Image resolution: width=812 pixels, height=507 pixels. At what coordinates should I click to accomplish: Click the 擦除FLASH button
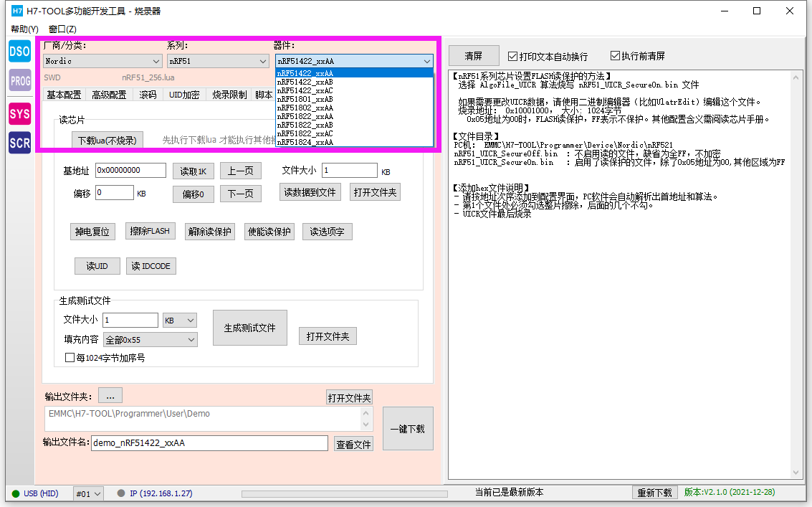tap(150, 231)
